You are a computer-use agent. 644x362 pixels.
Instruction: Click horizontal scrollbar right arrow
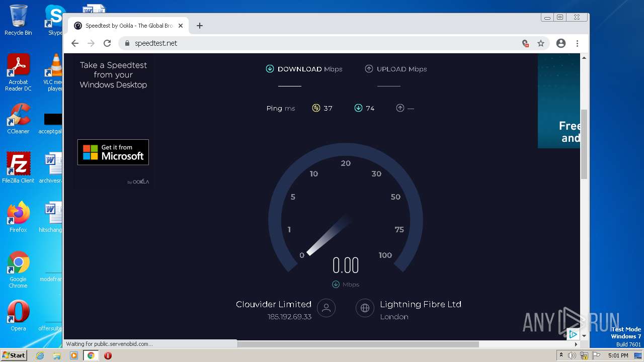point(576,344)
